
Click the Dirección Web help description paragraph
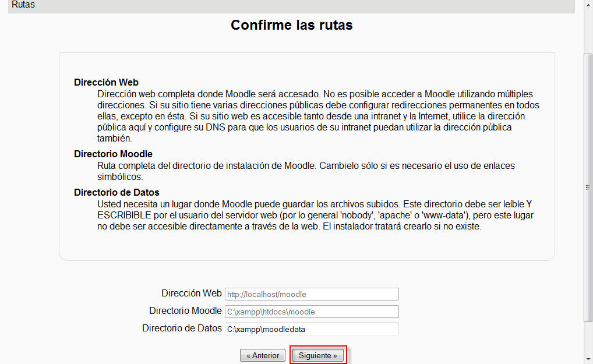click(315, 116)
